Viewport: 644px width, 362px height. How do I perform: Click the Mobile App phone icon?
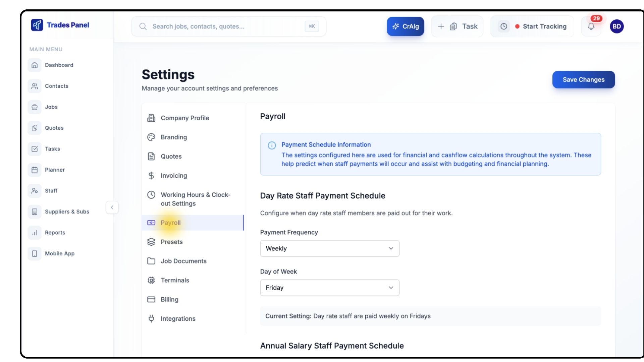point(35,253)
